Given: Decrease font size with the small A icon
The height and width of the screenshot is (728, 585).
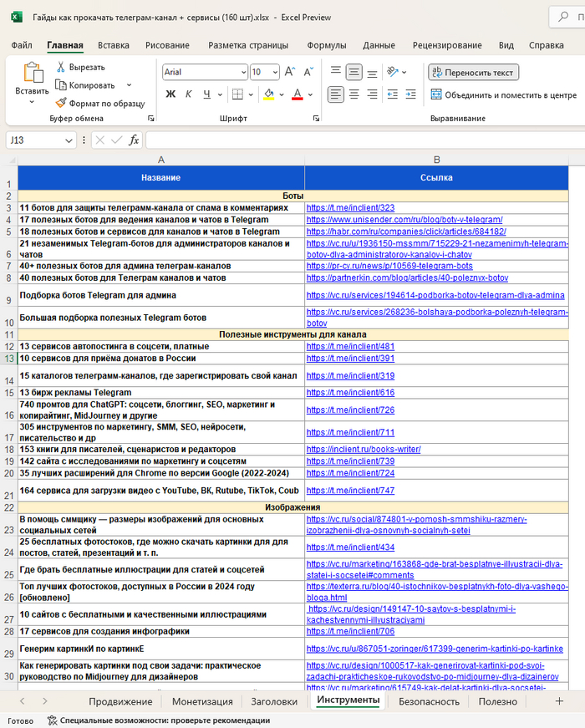Looking at the screenshot, I should [308, 72].
